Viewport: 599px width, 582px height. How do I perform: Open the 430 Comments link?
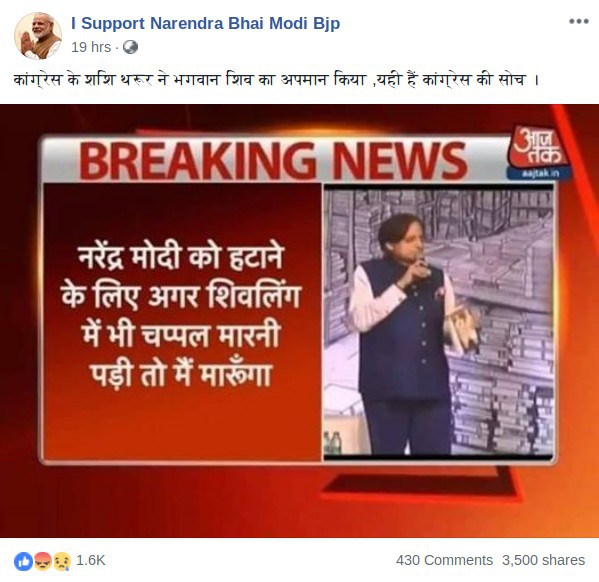(444, 561)
